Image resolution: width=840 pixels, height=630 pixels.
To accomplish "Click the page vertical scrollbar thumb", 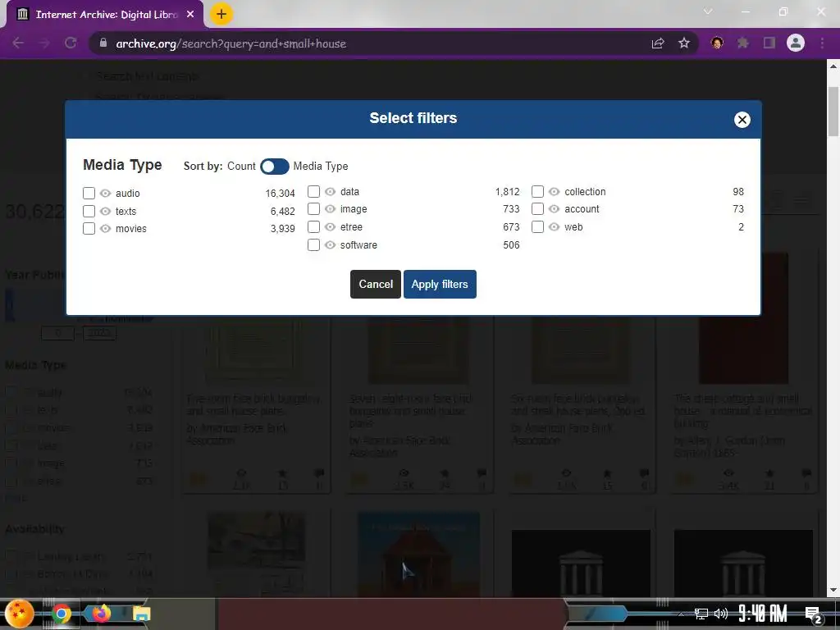I will click(833, 112).
